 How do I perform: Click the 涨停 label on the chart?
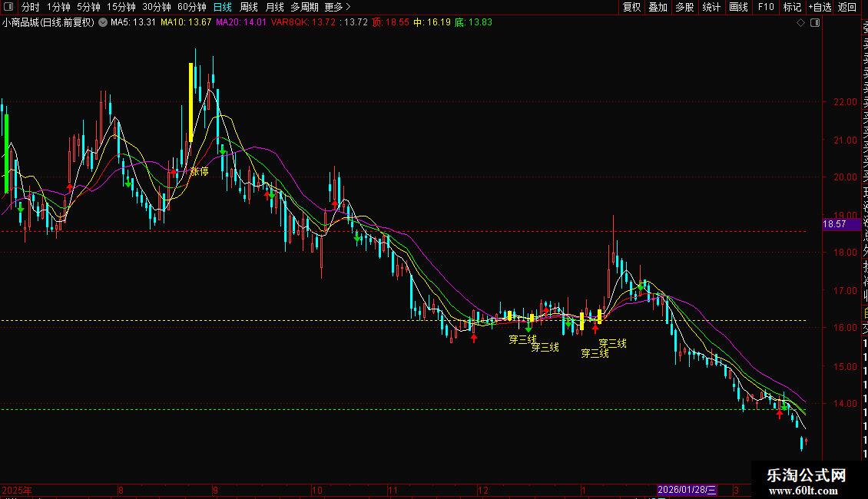point(199,171)
